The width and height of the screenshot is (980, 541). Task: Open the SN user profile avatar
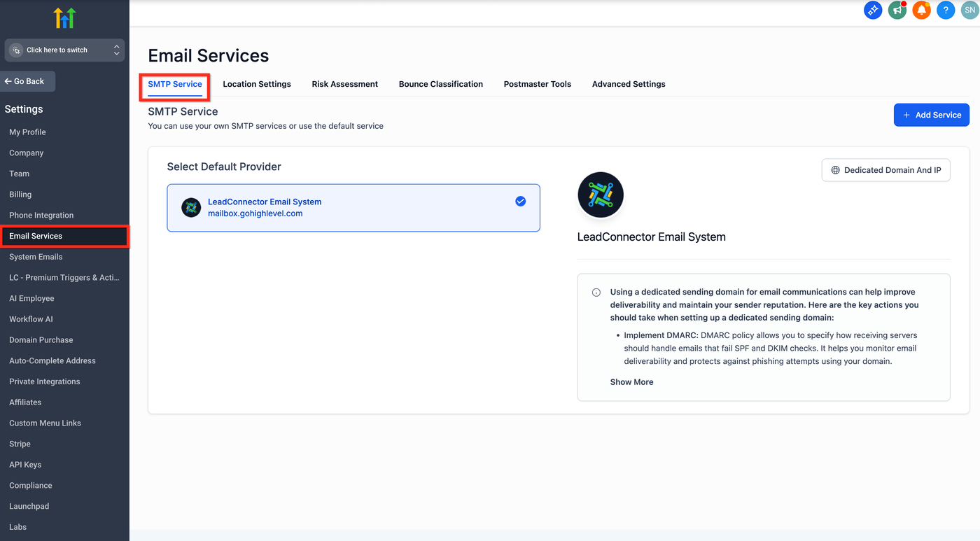pos(969,10)
